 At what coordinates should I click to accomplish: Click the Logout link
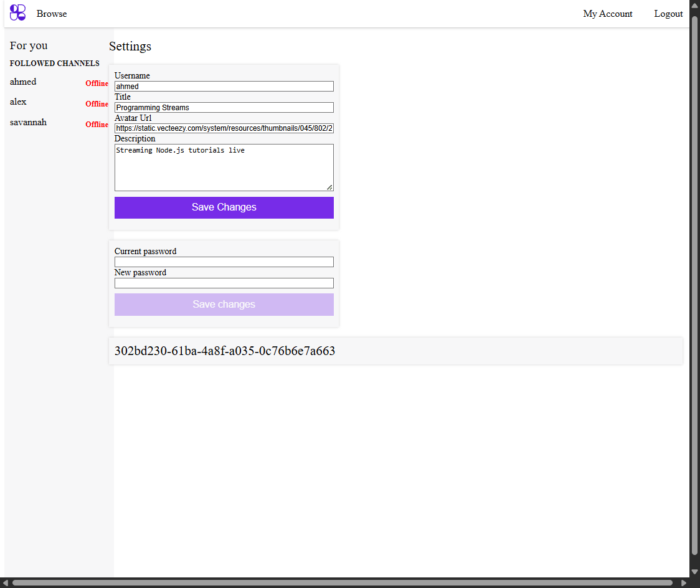668,13
